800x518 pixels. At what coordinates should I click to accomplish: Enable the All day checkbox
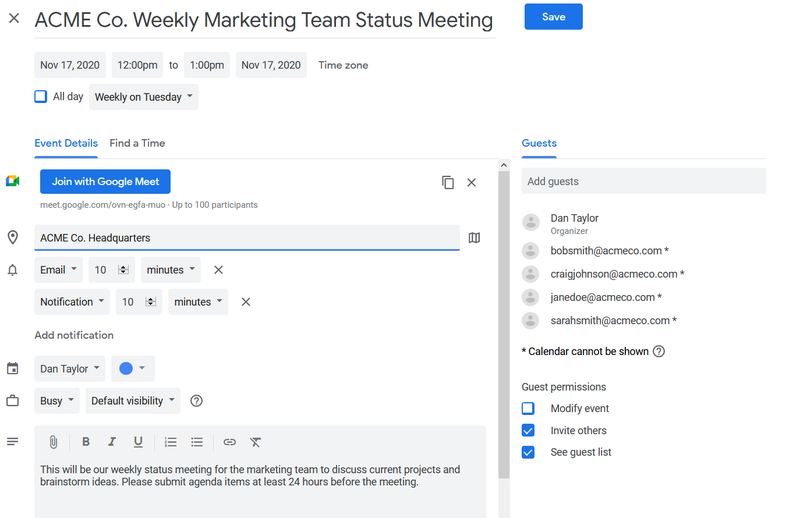(41, 96)
